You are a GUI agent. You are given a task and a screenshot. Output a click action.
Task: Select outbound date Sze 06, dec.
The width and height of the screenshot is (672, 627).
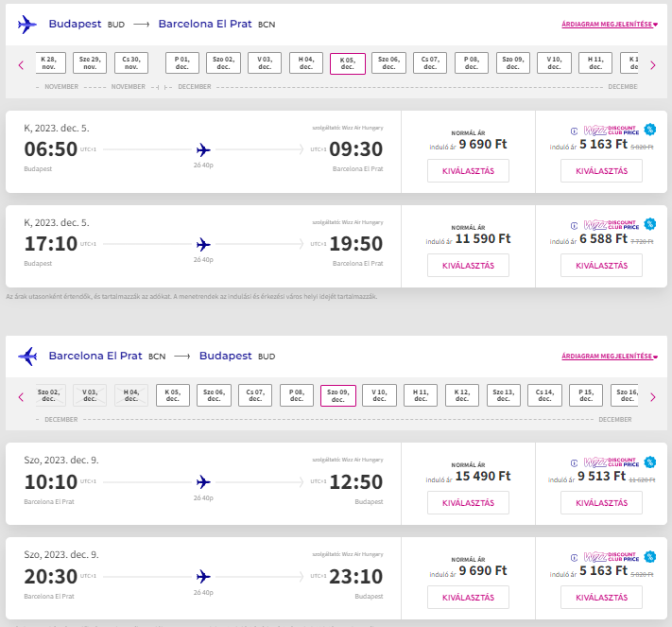(388, 63)
